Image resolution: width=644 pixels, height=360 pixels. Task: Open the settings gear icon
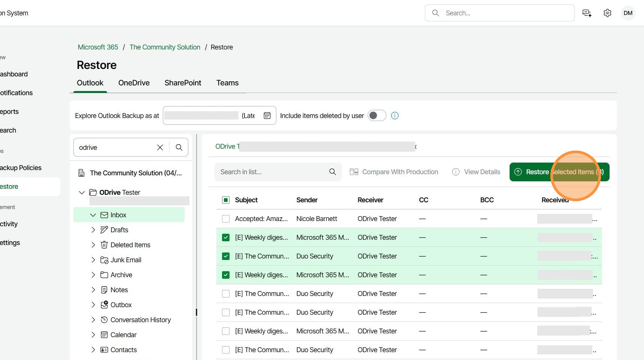pyautogui.click(x=607, y=13)
